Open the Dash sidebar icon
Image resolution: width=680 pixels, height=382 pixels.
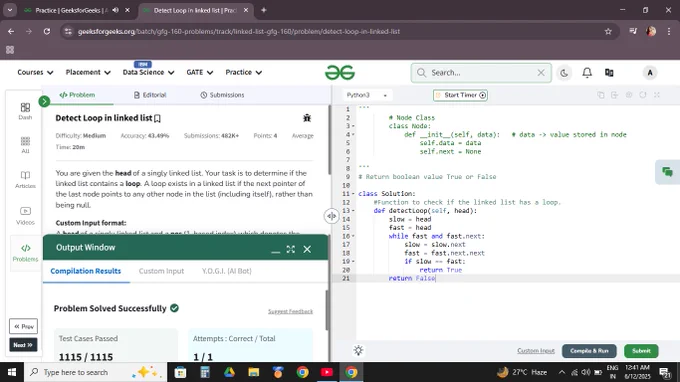point(25,111)
